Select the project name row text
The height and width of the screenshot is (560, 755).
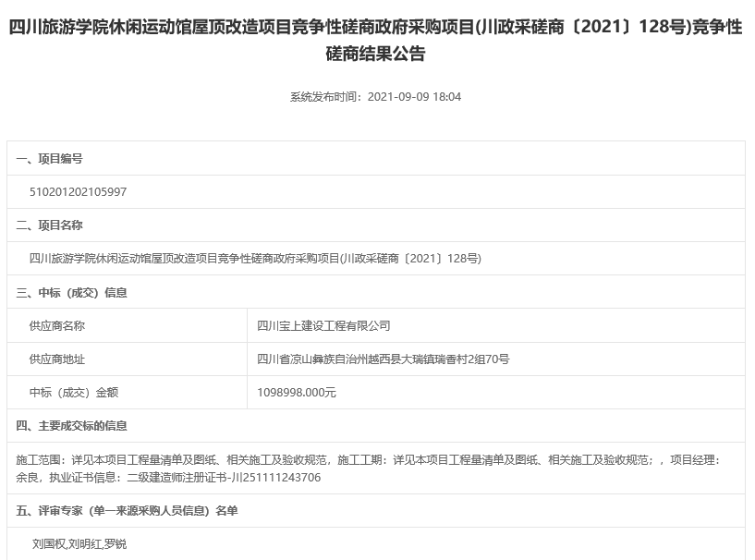(x=255, y=259)
